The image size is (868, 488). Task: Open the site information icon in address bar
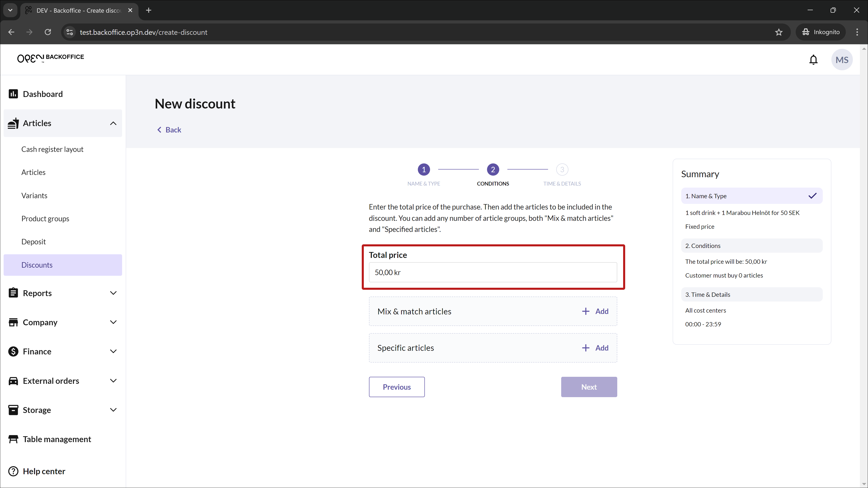point(69,32)
